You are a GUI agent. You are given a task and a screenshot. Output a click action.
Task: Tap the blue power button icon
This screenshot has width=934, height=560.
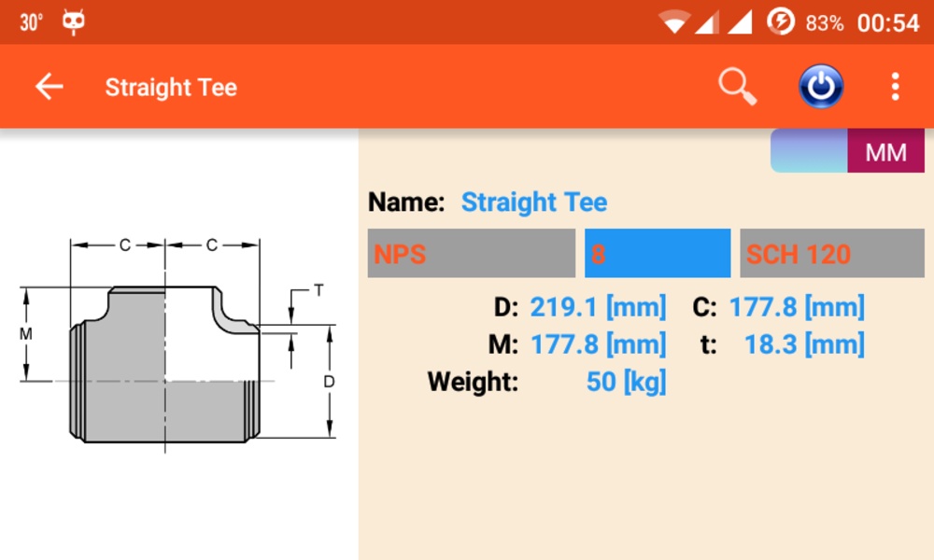[821, 87]
